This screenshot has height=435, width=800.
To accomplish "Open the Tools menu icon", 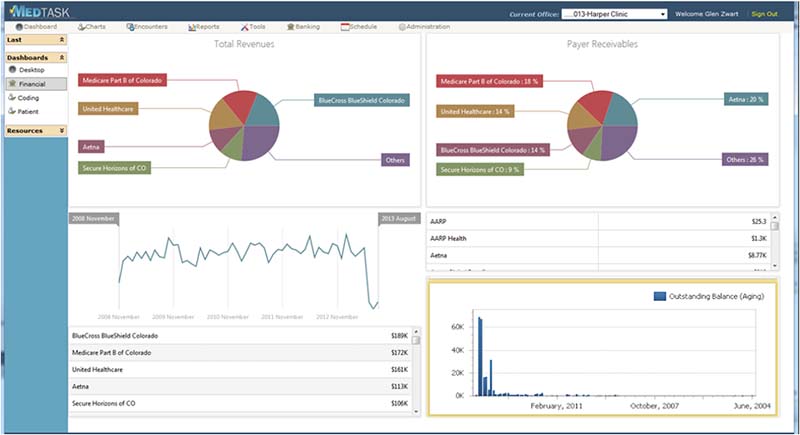I will pyautogui.click(x=245, y=27).
